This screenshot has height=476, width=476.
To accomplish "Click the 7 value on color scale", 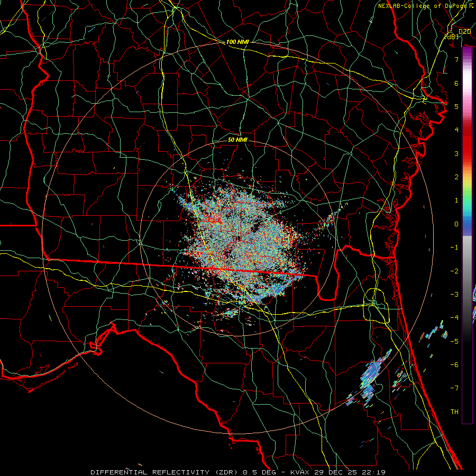I will (456, 59).
